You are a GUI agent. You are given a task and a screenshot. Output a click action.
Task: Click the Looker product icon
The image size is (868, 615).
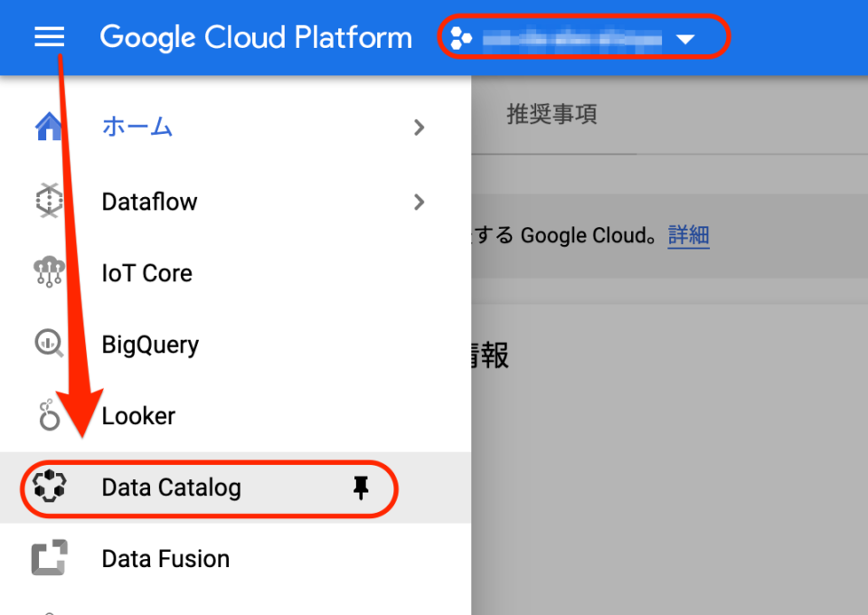(x=49, y=416)
